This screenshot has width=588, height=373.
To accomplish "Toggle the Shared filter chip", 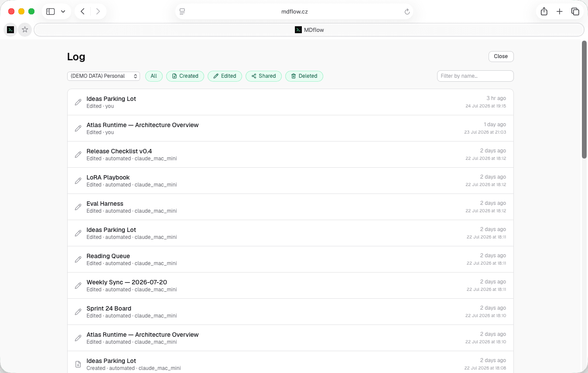I will [264, 76].
